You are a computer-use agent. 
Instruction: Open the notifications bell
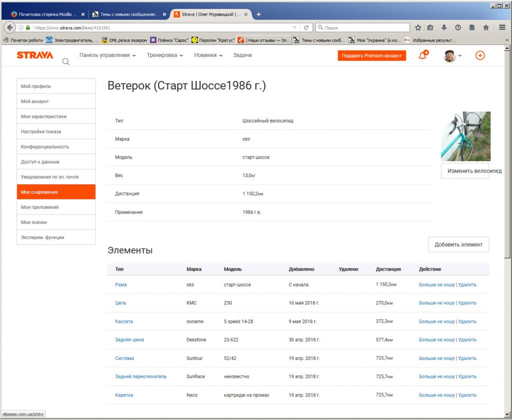click(x=422, y=55)
